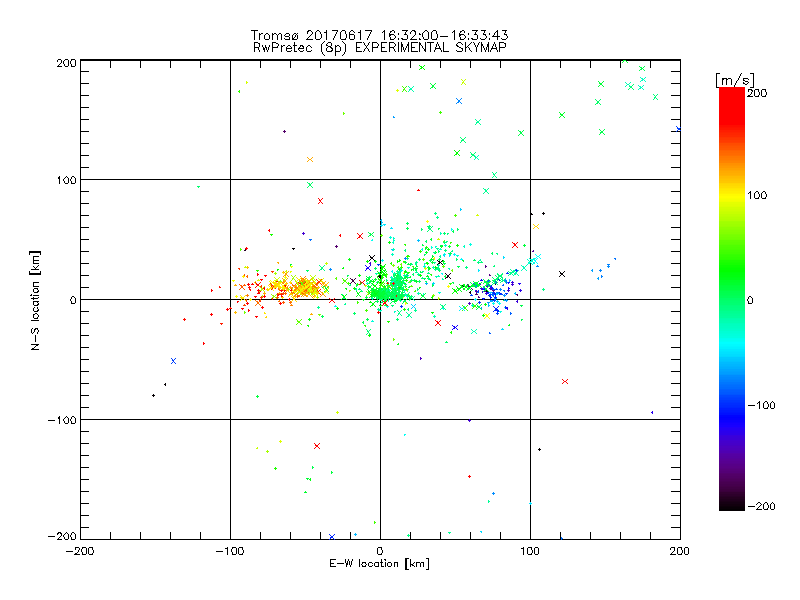The width and height of the screenshot is (800, 600).
Task: Select the N-S location [km] axis title
Action: [x=35, y=300]
